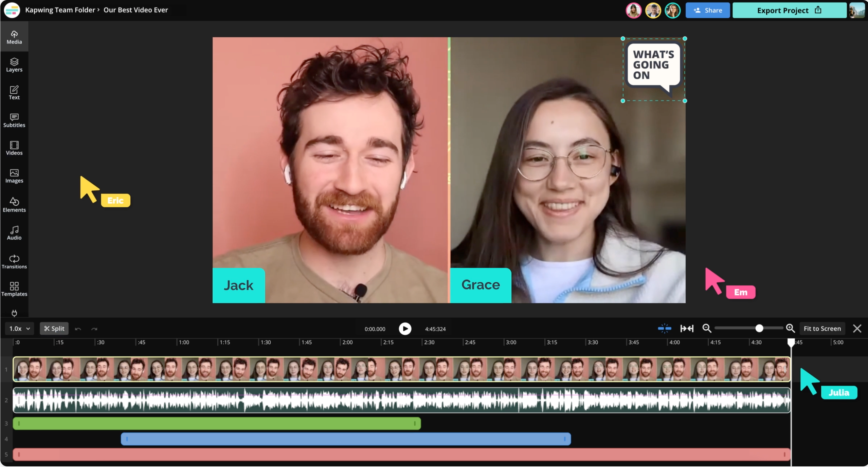Viewport: 868px width, 467px height.
Task: Select the Text tool
Action: [x=14, y=93]
